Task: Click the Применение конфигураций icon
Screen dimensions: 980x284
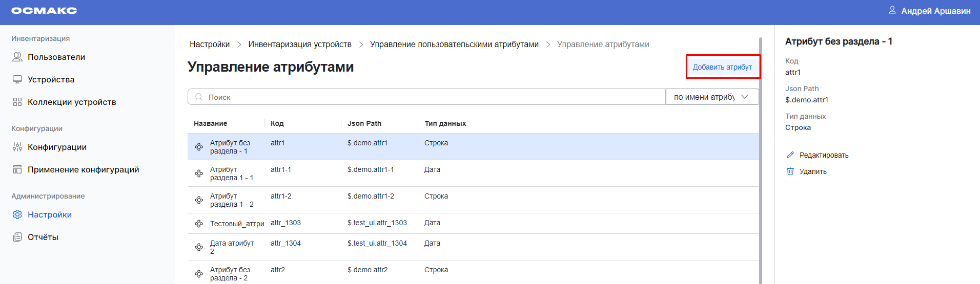Action: pyautogui.click(x=17, y=169)
